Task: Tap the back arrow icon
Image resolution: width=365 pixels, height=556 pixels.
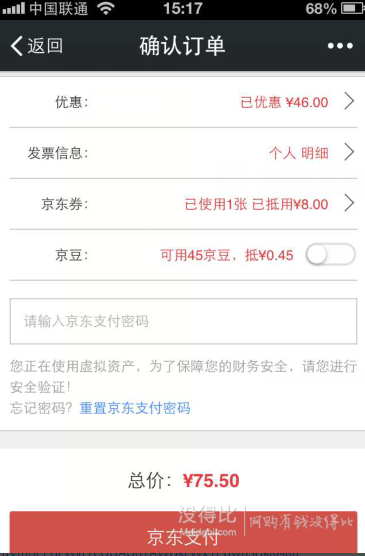Action: [17, 46]
